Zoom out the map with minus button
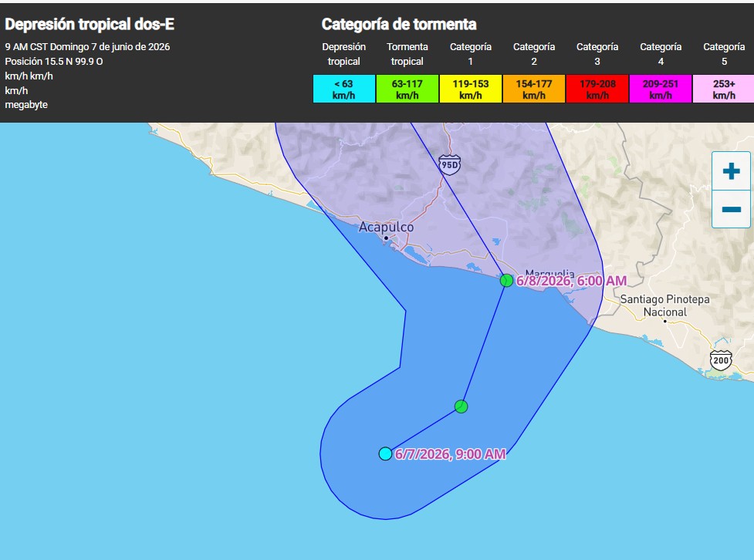This screenshot has width=754, height=560. coord(731,209)
